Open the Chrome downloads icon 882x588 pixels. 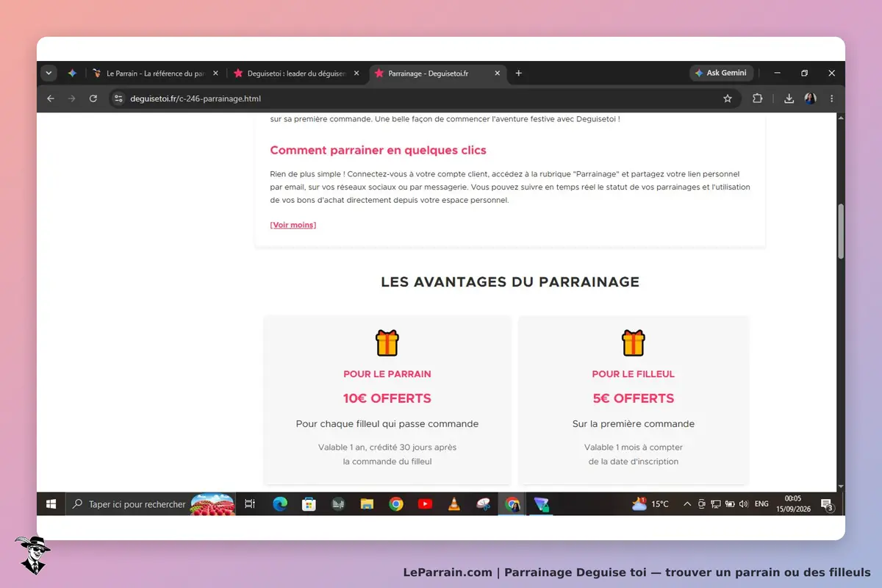pos(789,98)
